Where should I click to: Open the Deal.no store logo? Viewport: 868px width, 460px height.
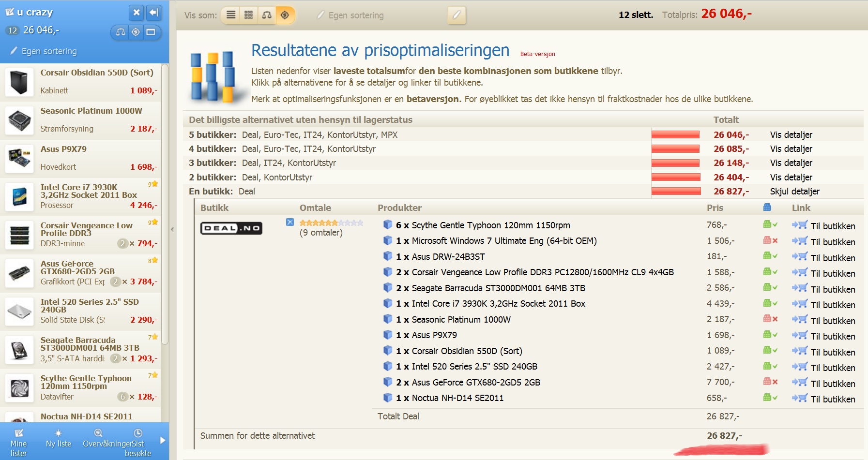(231, 228)
